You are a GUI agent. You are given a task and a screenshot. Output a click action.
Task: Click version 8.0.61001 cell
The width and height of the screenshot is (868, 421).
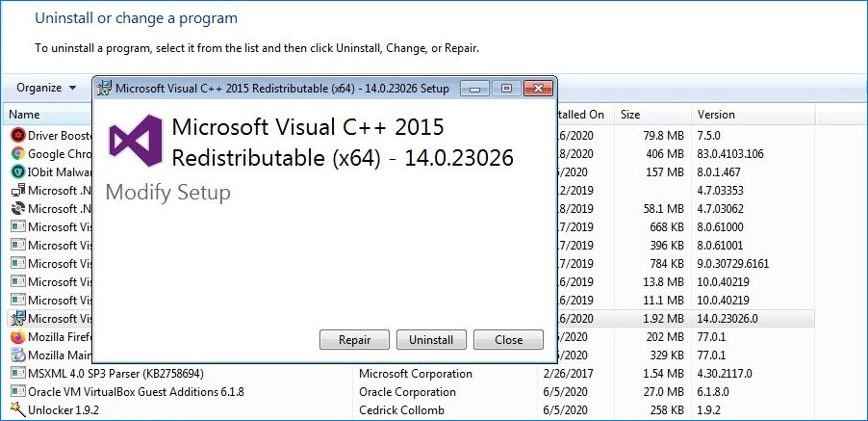[x=720, y=245]
